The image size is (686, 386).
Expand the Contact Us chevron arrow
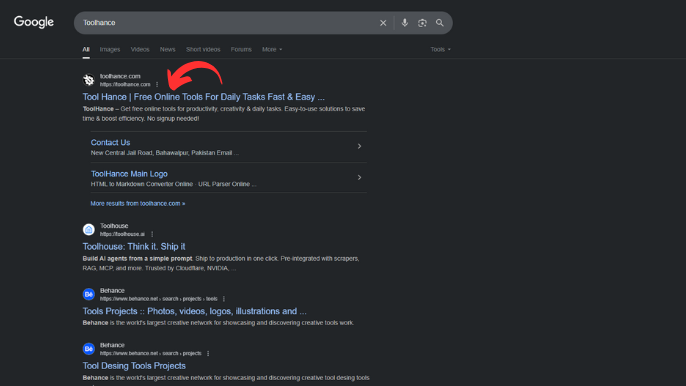(359, 146)
